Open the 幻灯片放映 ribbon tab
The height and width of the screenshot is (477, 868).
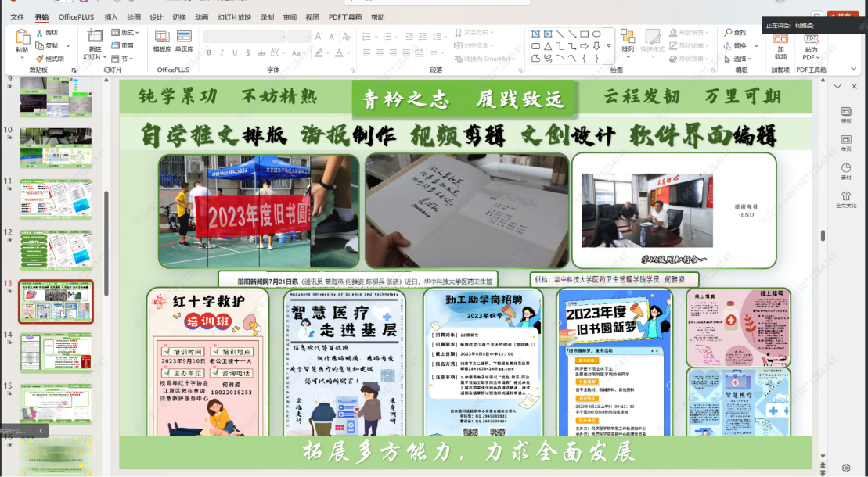(x=235, y=17)
